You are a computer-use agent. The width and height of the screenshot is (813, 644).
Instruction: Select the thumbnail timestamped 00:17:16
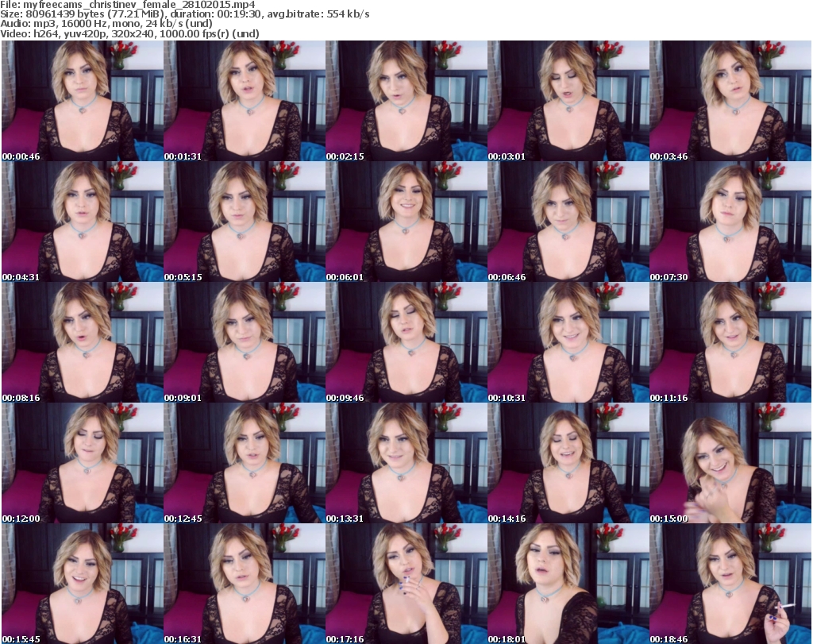[x=406, y=584]
